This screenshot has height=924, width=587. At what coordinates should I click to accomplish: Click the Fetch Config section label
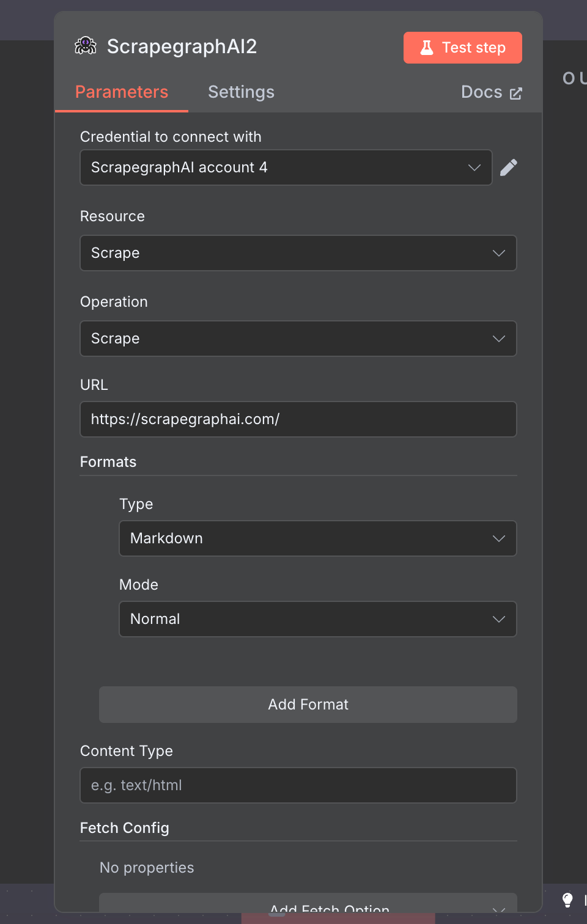click(125, 828)
